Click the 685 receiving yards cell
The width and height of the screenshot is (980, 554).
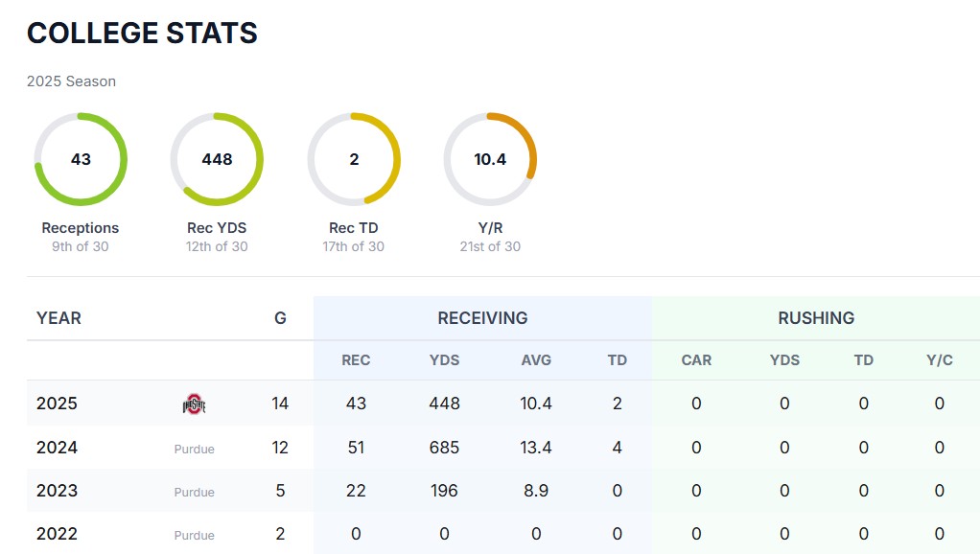[444, 448]
